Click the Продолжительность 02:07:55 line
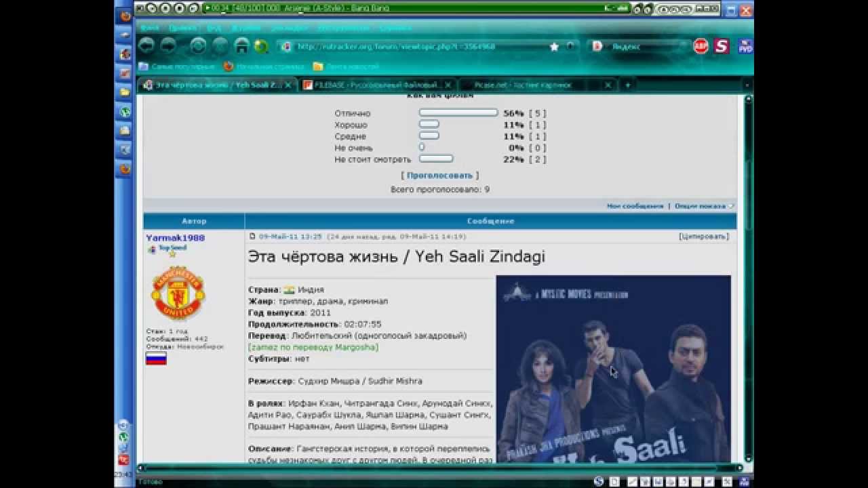 pos(315,324)
